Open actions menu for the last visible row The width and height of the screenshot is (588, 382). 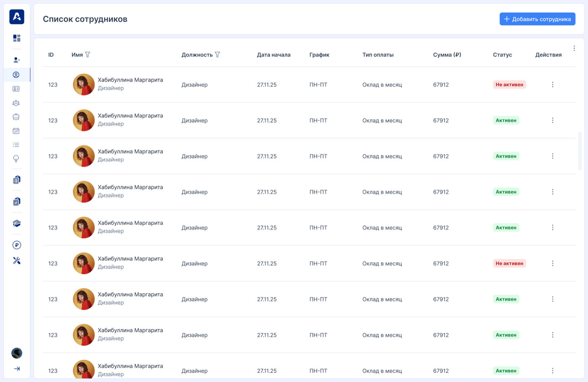(553, 371)
